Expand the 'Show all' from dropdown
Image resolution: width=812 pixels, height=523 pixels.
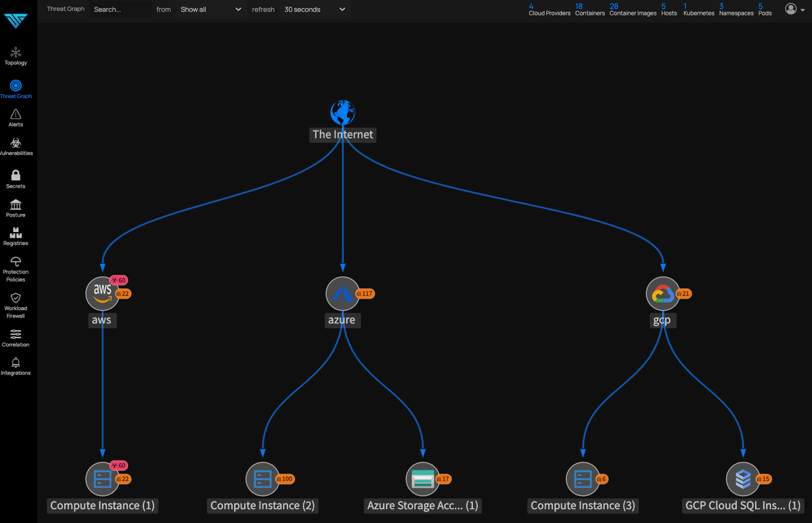pyautogui.click(x=210, y=9)
